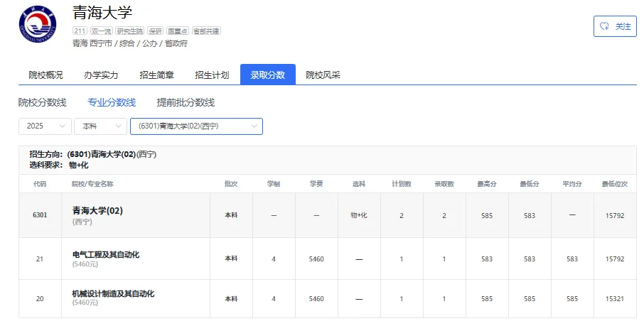The width and height of the screenshot is (644, 326).
Task: Expand the 2025 year dropdown
Action: click(45, 126)
